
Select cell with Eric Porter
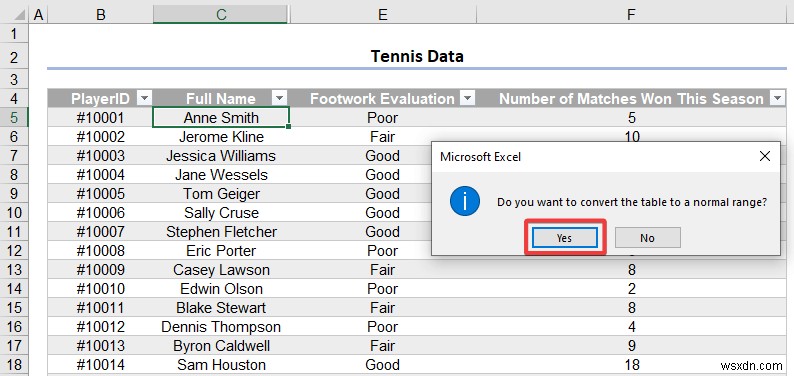221,251
